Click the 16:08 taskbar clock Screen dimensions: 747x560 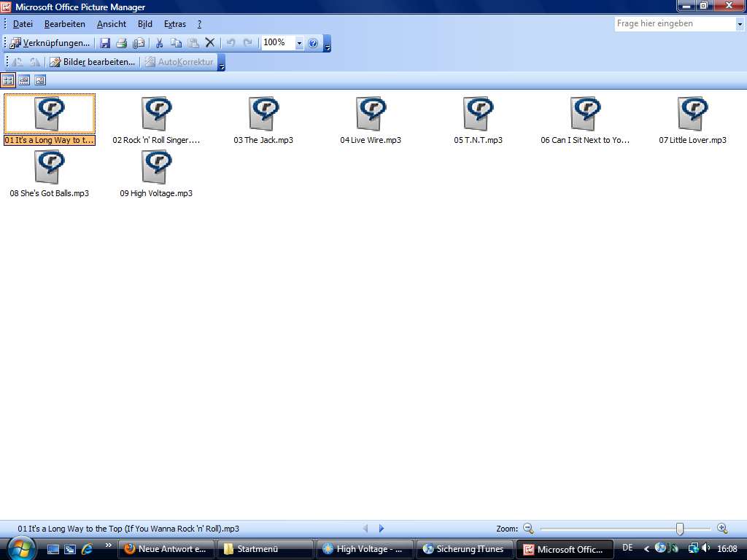click(x=727, y=549)
